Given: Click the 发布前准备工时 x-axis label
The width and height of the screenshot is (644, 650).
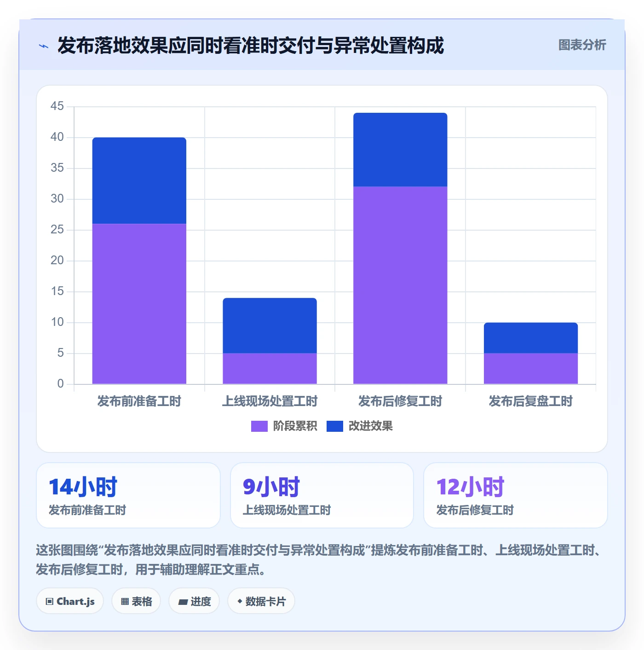Looking at the screenshot, I should pos(139,401).
